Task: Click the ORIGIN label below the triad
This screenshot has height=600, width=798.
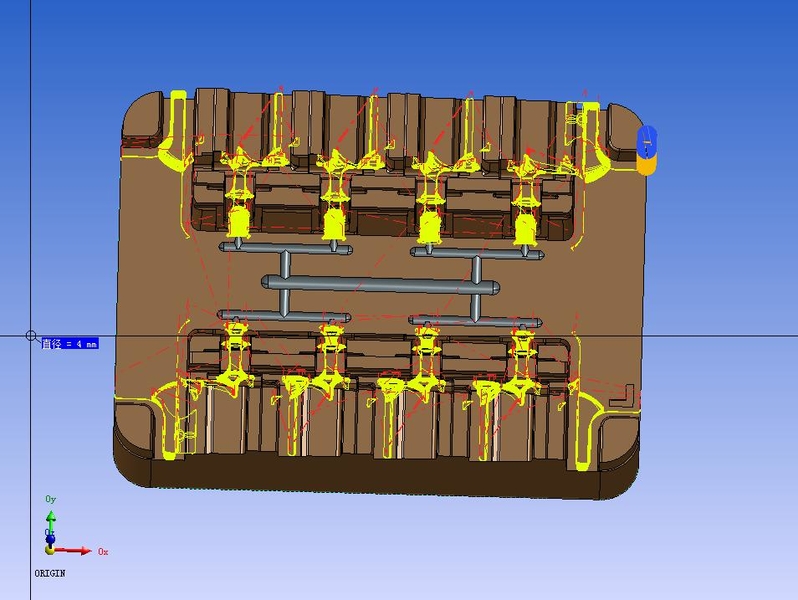Action: coord(49,574)
